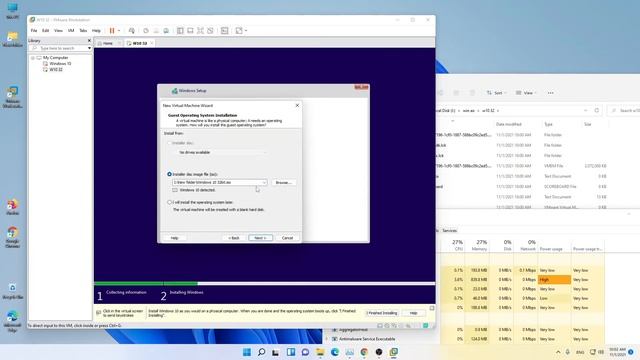Enter full screen mode in VMware
Image resolution: width=640 pixels, height=360 pixels.
[200, 31]
